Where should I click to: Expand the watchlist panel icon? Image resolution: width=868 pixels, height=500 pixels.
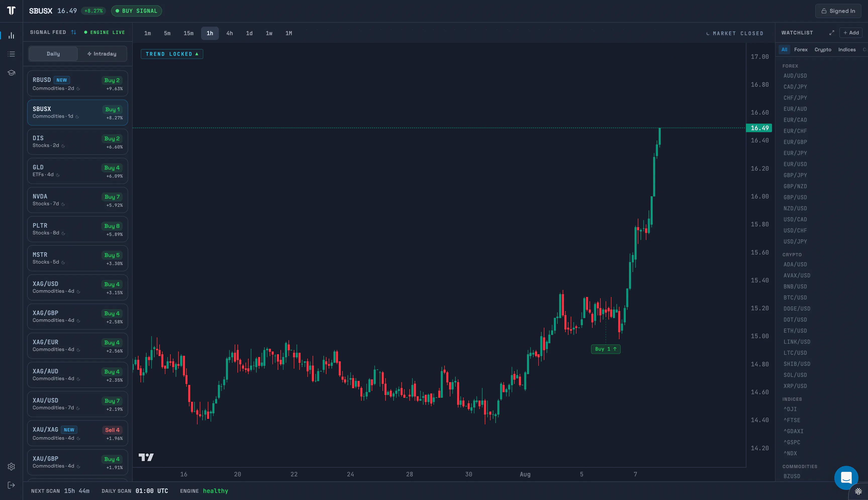[x=832, y=33]
